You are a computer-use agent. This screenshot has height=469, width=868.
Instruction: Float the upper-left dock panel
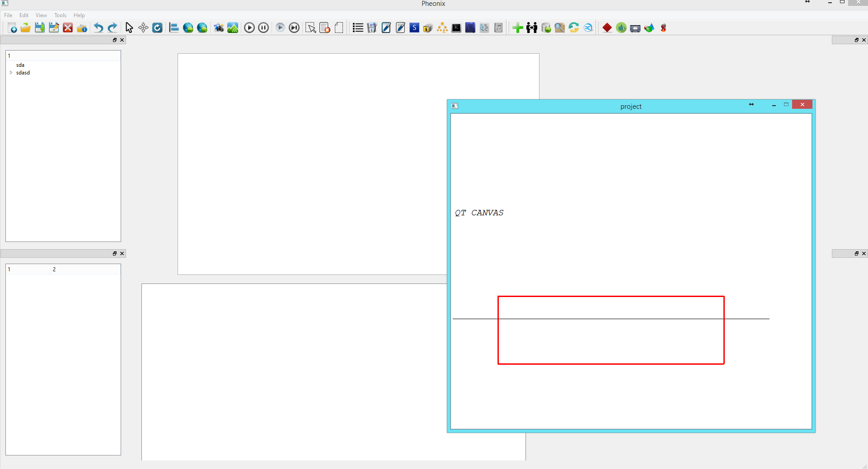(115, 40)
